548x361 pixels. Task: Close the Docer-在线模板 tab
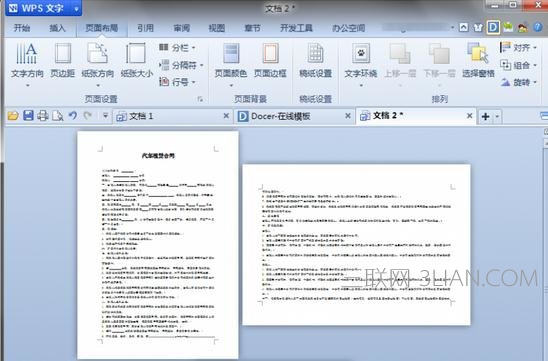coord(348,116)
